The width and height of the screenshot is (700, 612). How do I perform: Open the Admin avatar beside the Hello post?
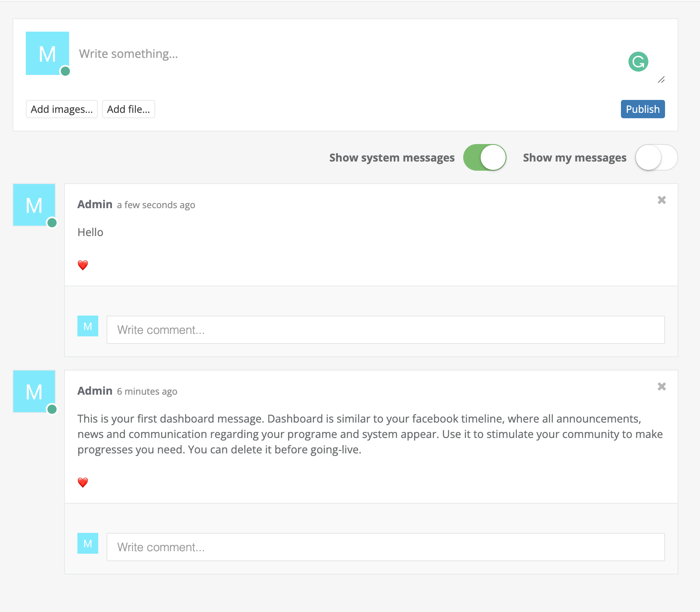point(34,205)
